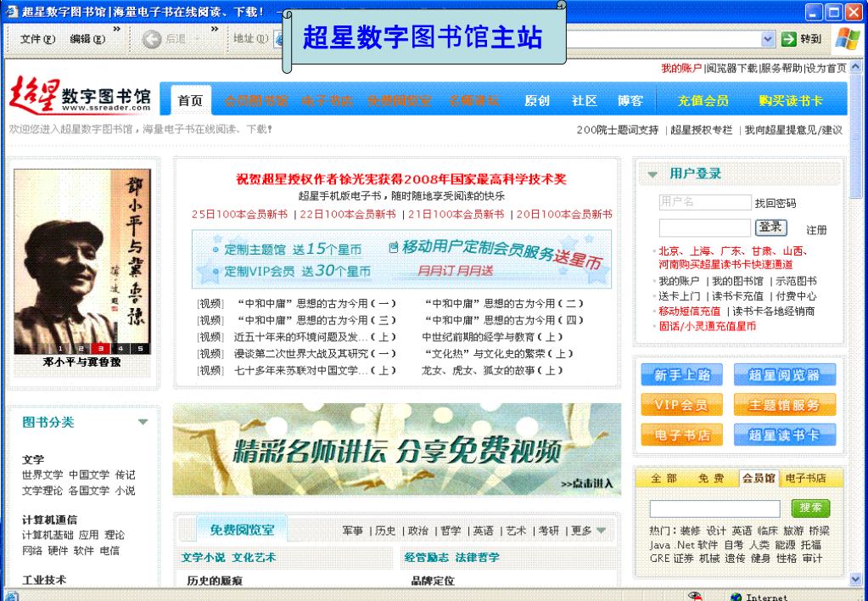Go to the 博客 section

pyautogui.click(x=630, y=100)
